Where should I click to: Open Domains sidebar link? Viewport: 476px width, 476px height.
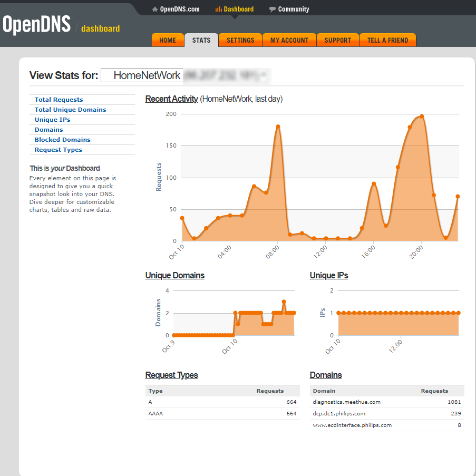click(x=49, y=130)
